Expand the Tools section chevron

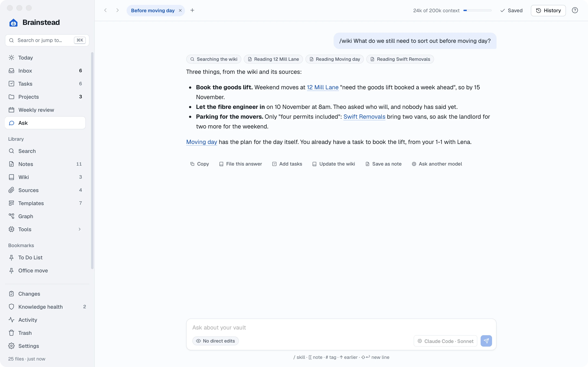(x=79, y=229)
